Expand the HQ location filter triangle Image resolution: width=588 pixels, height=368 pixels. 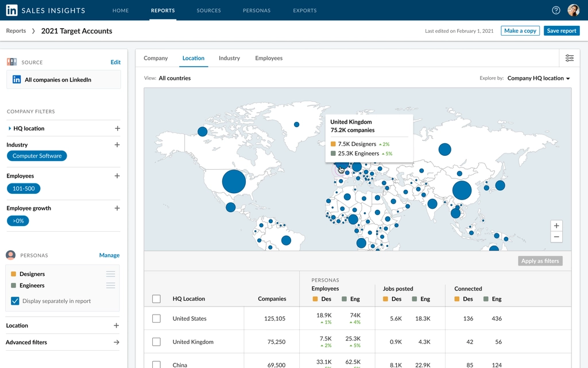click(10, 129)
